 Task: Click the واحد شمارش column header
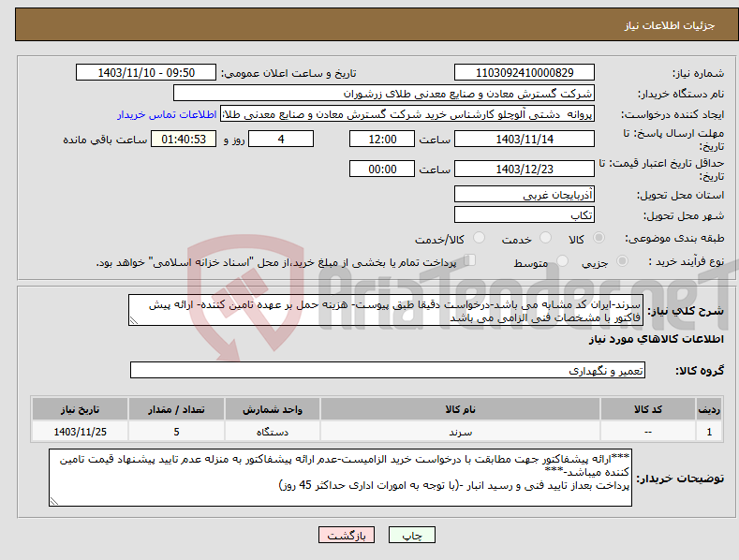(273, 409)
